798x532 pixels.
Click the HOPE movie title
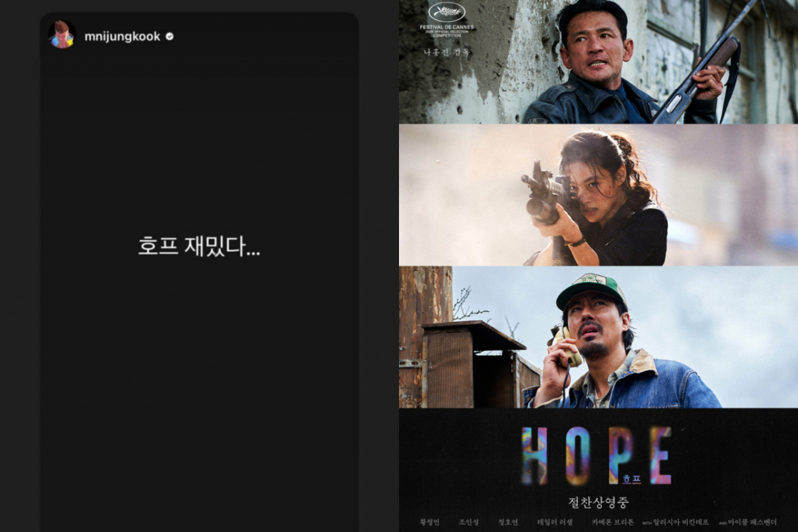coord(597,456)
